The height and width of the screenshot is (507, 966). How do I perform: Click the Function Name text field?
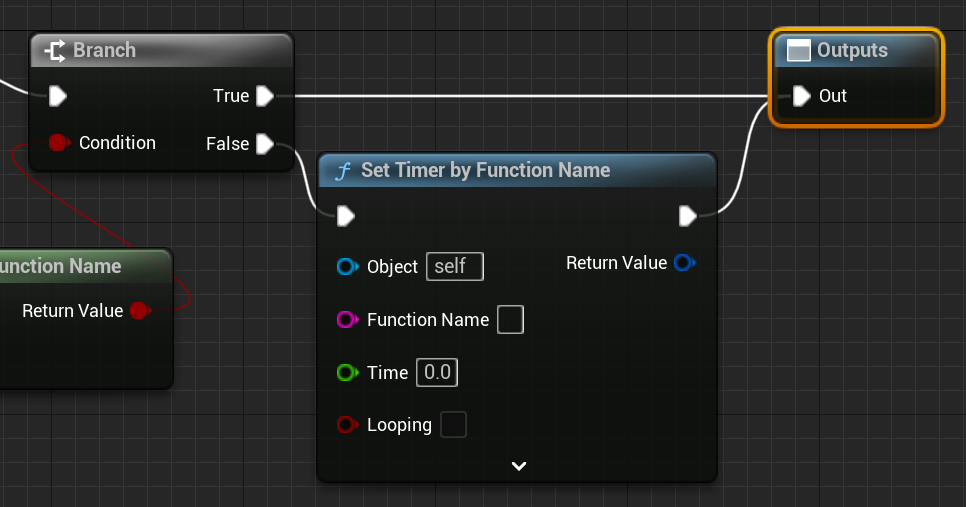(x=511, y=320)
